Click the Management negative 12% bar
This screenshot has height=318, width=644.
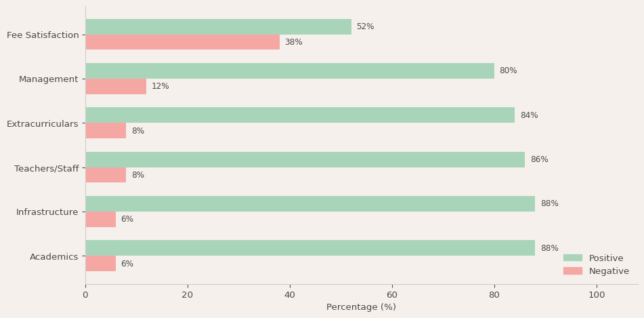[x=116, y=87]
